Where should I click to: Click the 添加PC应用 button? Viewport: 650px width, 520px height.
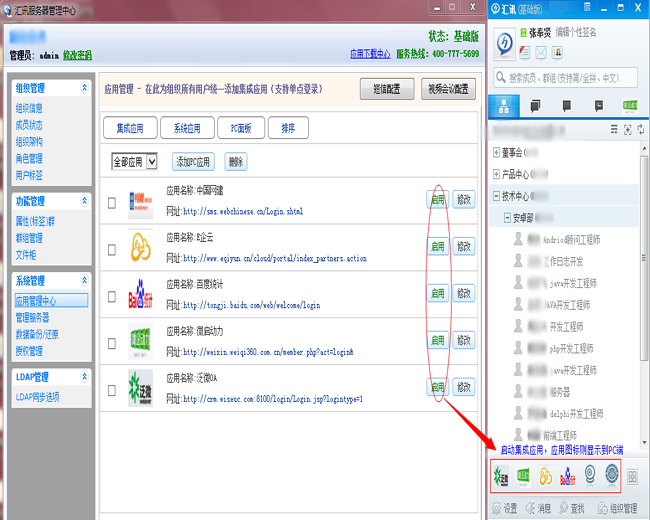click(193, 162)
